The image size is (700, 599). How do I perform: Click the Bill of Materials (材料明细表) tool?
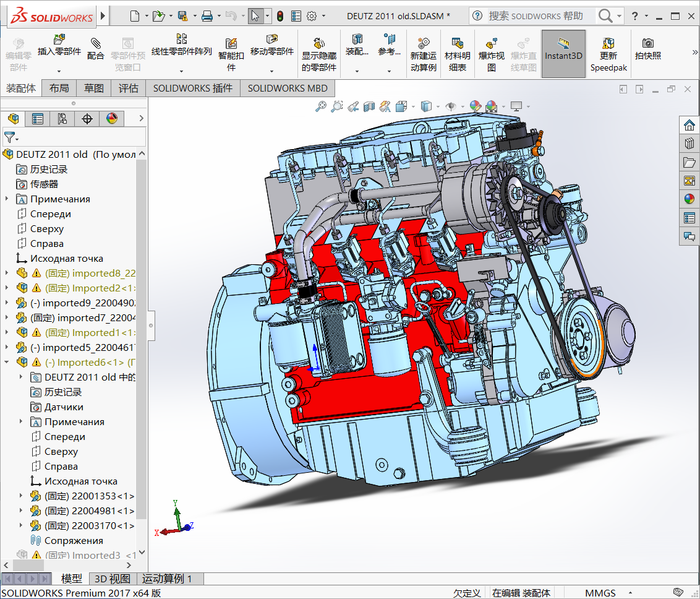pos(458,54)
